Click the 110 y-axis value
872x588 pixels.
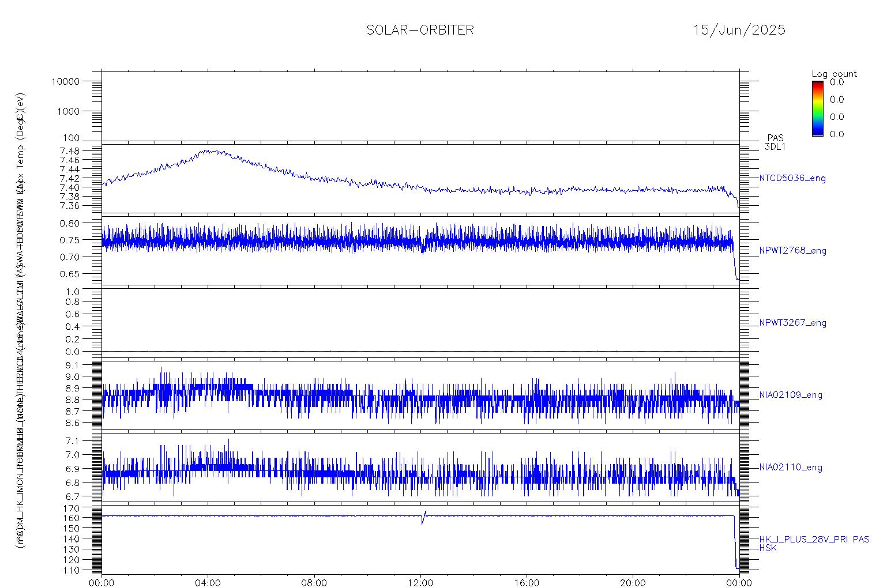click(72, 570)
